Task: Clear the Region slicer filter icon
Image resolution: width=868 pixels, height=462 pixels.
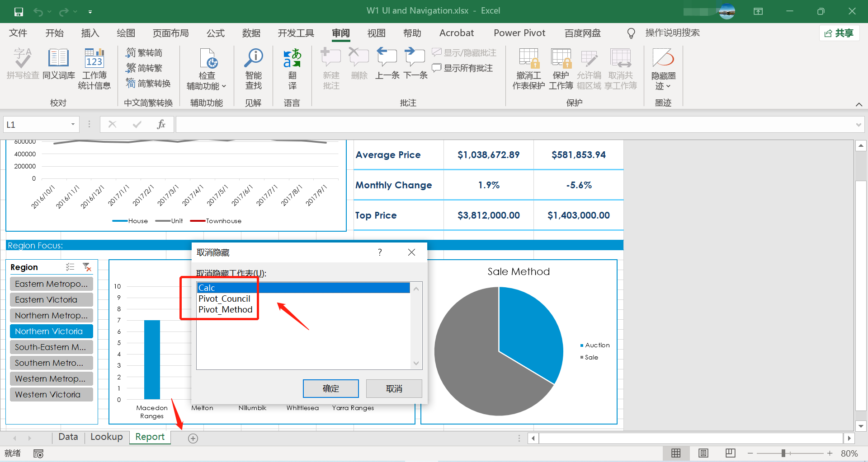Action: (x=87, y=267)
